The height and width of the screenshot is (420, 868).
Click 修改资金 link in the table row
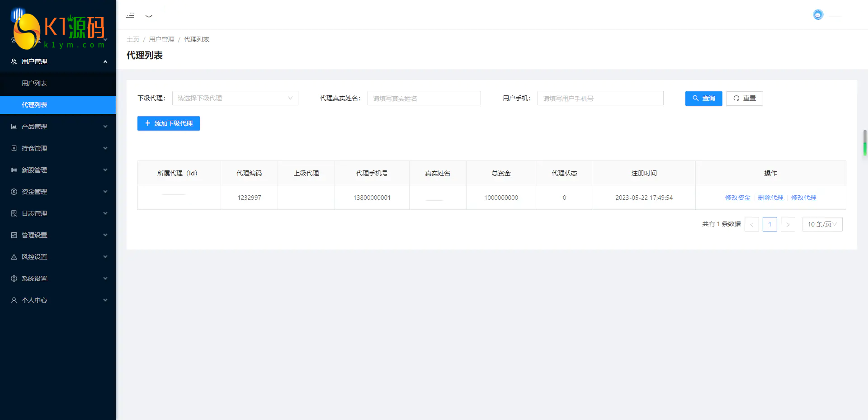click(737, 198)
